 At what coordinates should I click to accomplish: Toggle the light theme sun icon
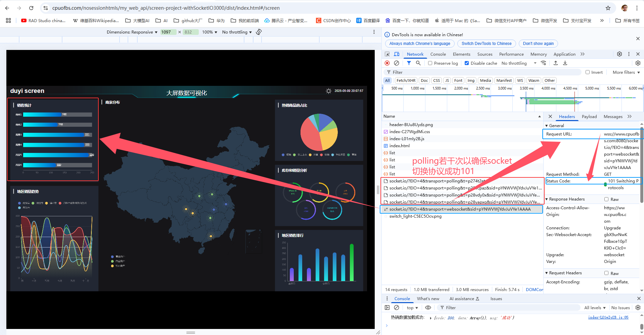328,91
